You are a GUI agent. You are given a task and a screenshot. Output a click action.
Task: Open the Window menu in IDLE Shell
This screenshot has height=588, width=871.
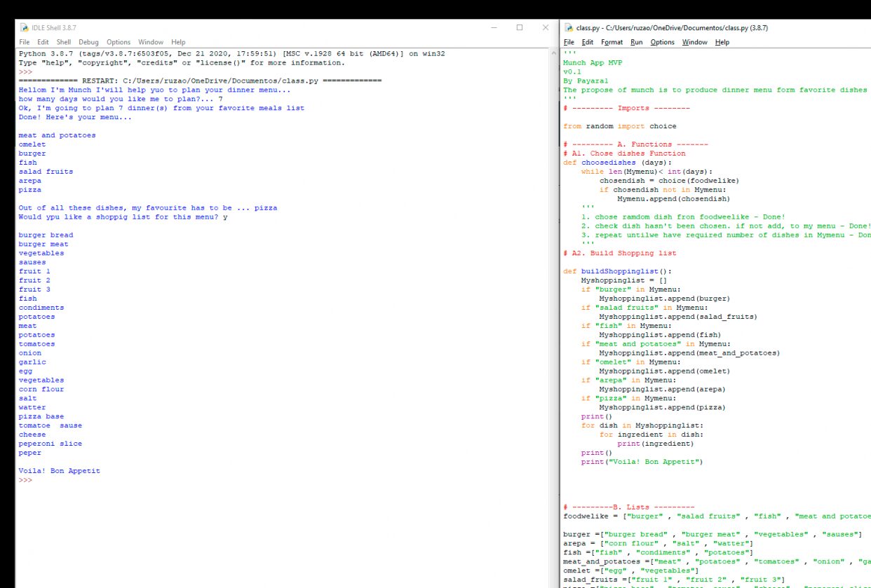[150, 42]
